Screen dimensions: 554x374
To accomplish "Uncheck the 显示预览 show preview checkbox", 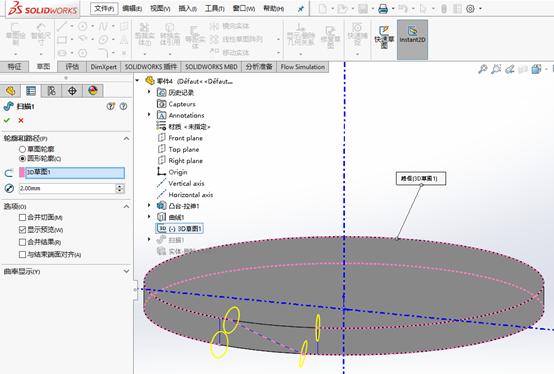I will pos(22,230).
